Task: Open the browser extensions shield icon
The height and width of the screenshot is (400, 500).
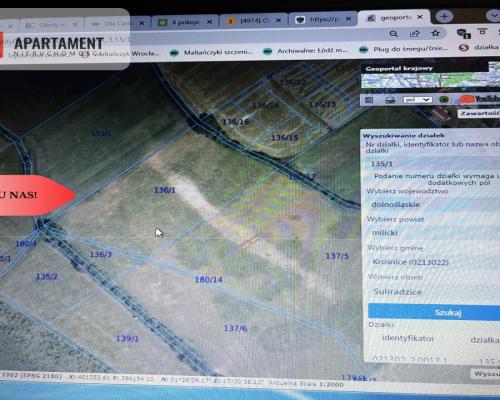Action: coord(463,33)
